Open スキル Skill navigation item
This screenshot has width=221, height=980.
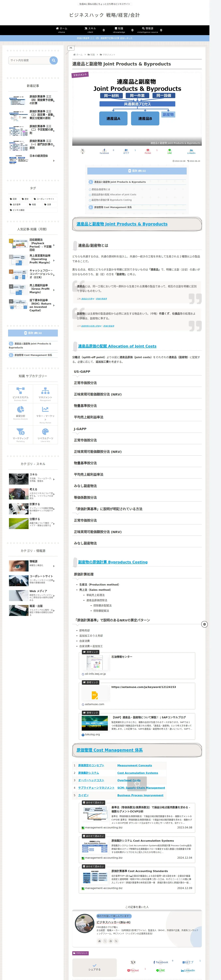tap(90, 30)
